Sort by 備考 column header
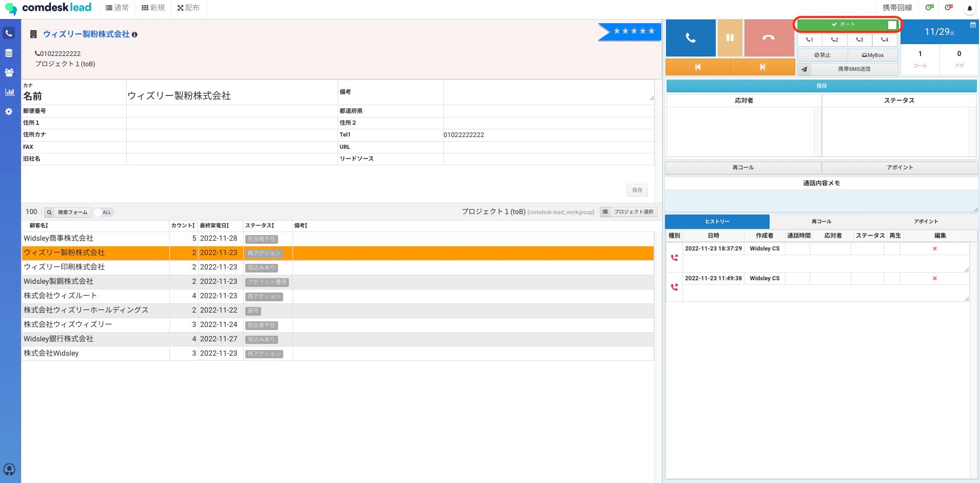The width and height of the screenshot is (980, 483). 301,225
